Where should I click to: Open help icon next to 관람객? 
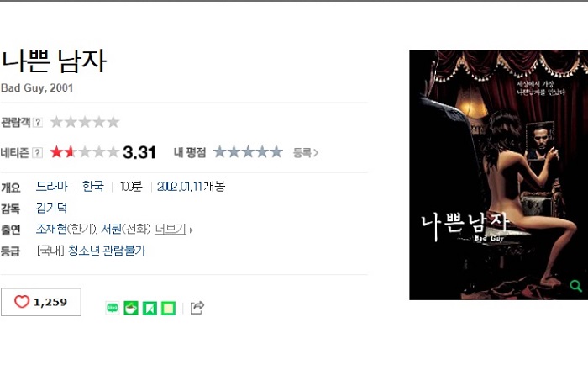pyautogui.click(x=38, y=122)
